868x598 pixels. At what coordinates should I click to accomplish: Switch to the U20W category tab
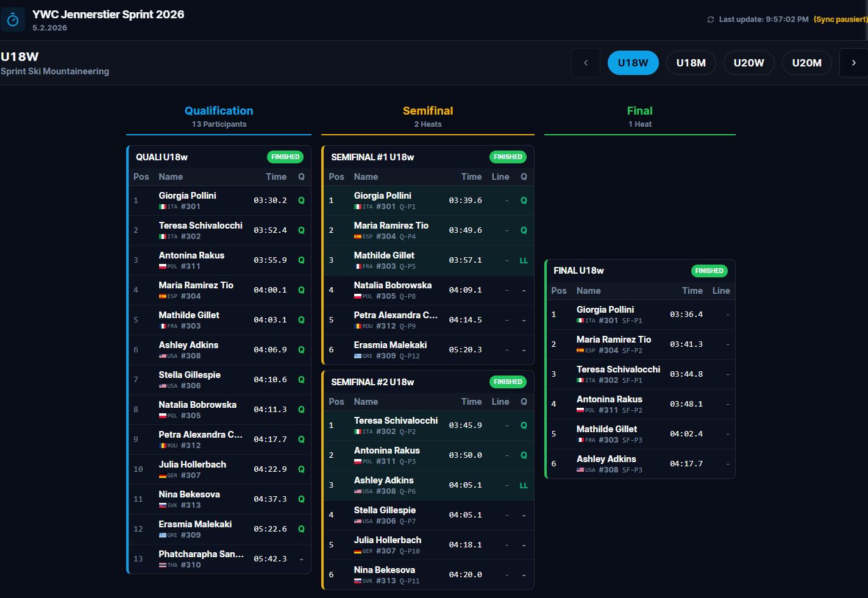[x=749, y=63]
